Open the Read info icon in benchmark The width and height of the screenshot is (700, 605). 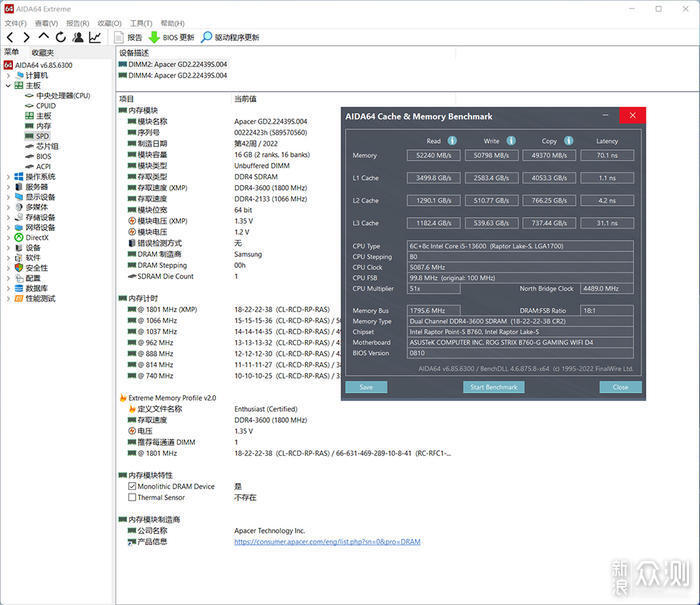[x=452, y=141]
